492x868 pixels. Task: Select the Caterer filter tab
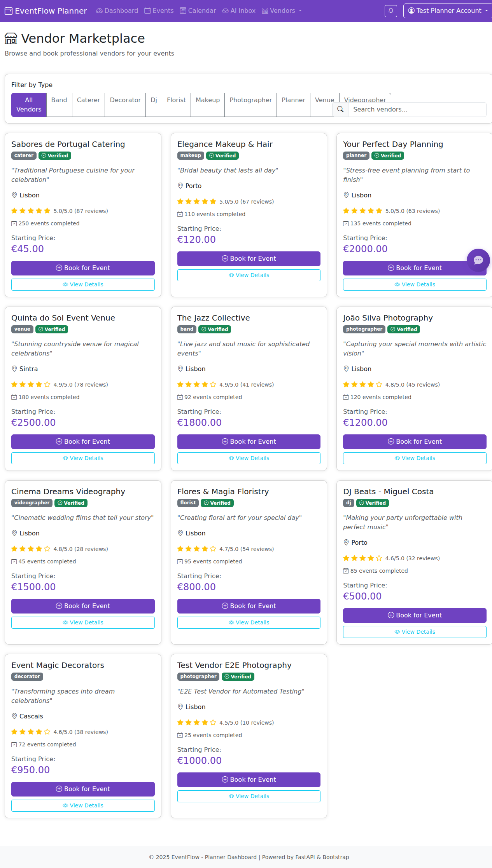[x=88, y=100]
